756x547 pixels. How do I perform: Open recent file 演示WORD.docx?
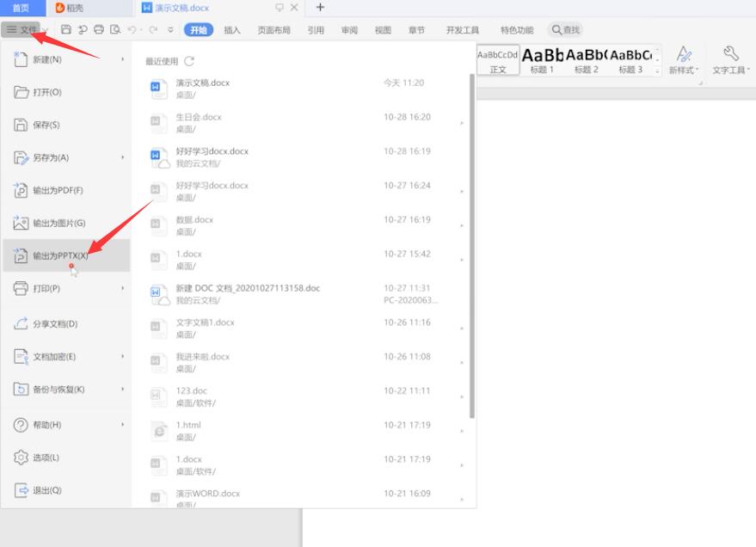tap(305, 498)
